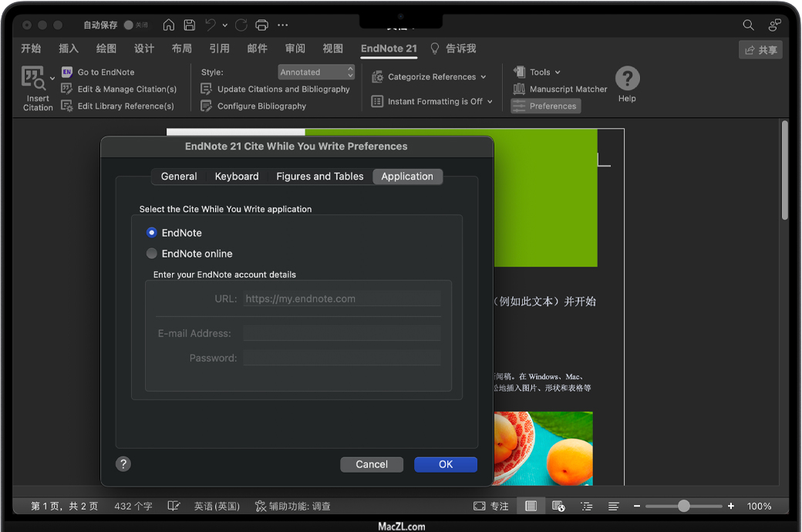Viewport: 802px width, 532px height.
Task: Toggle the AutoSave switch
Action: [130, 25]
